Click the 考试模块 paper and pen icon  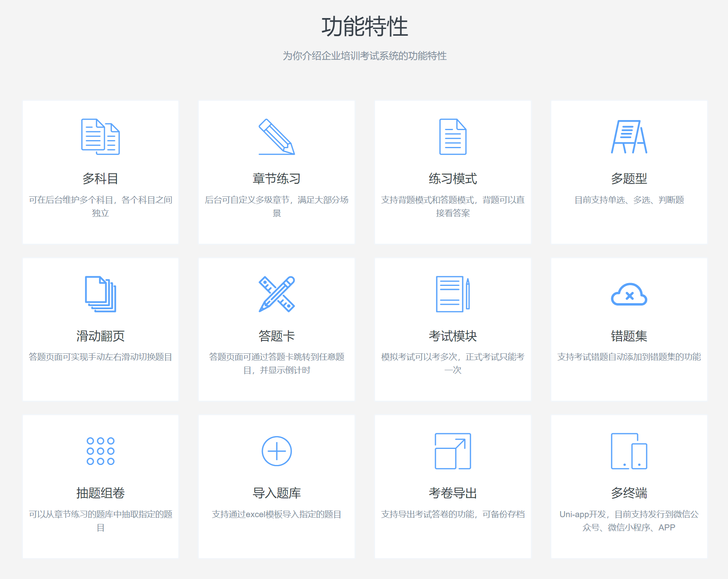tap(453, 294)
